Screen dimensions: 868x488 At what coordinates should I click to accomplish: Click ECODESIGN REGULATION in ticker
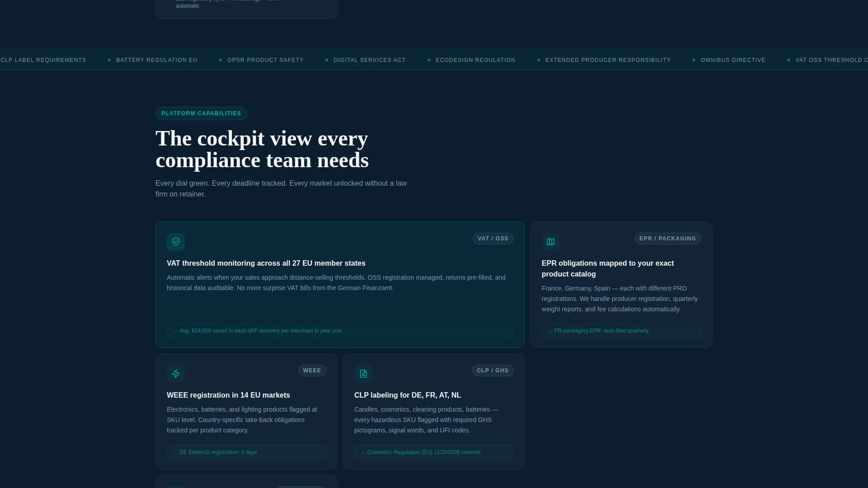pos(476,60)
